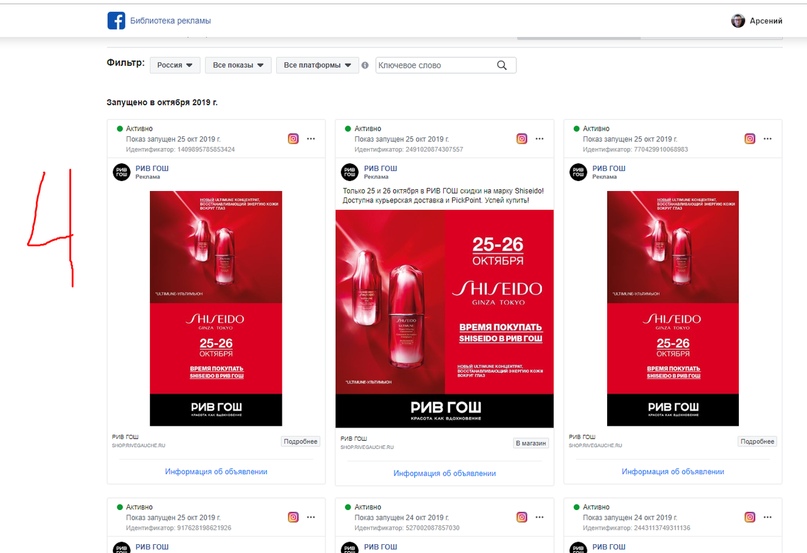Open Информация об объявлении for ad 1409895785853424
807x553 pixels.
216,472
